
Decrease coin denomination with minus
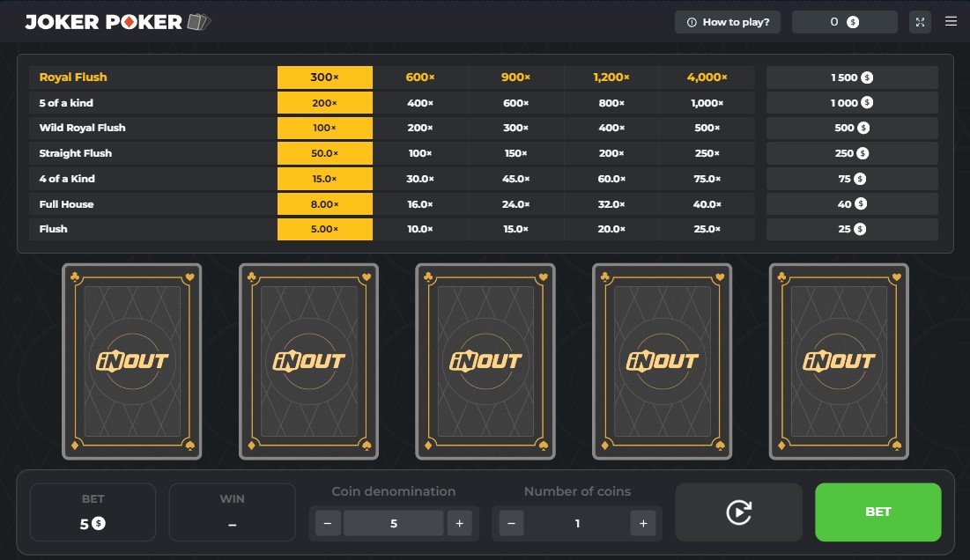[328, 523]
